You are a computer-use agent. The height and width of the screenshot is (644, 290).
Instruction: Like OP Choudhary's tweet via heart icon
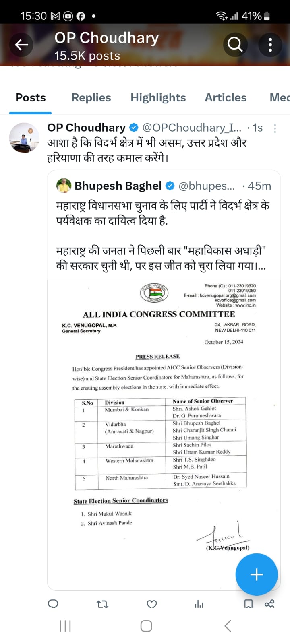151,604
